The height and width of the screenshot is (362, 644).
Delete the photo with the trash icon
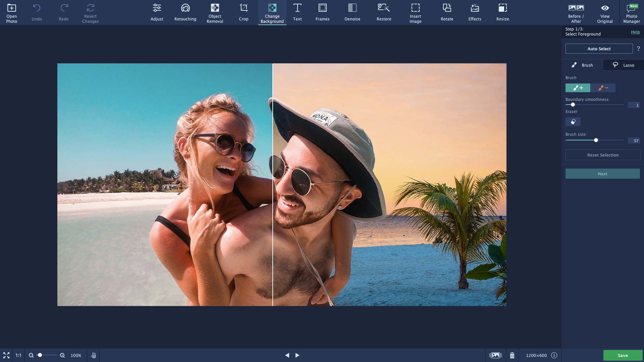[x=512, y=355]
